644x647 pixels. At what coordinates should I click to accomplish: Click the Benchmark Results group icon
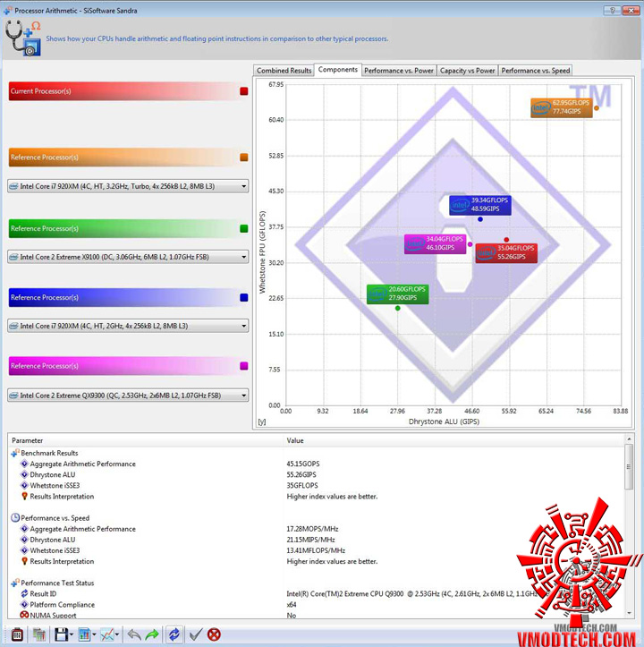15,453
